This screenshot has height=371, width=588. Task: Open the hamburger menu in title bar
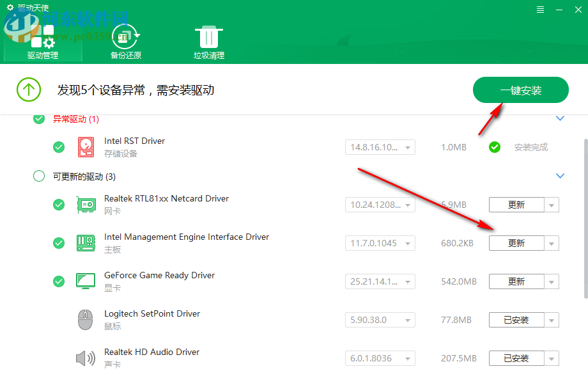(540, 9)
